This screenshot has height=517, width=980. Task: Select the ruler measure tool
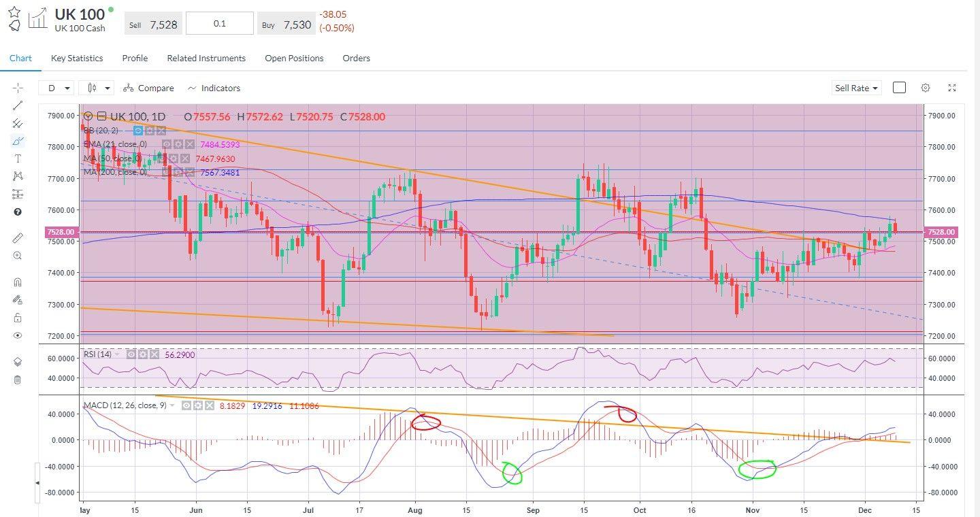pyautogui.click(x=18, y=238)
